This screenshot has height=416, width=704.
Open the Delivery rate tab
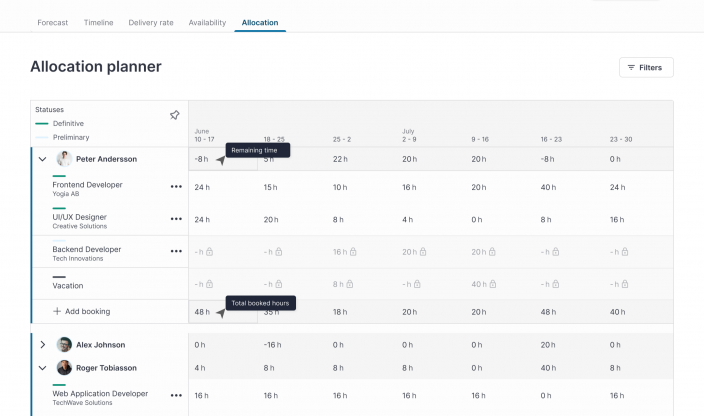pyautogui.click(x=151, y=22)
